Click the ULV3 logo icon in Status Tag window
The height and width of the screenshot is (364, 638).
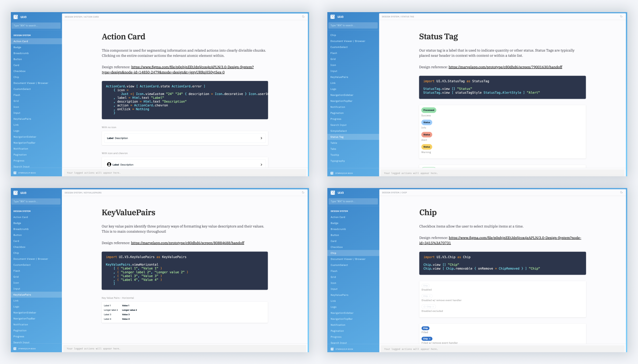coord(332,17)
